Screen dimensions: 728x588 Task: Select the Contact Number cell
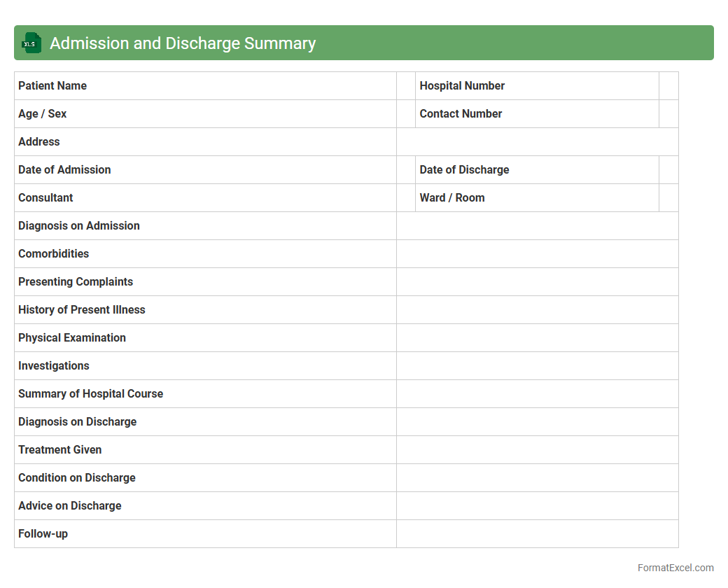click(x=536, y=114)
